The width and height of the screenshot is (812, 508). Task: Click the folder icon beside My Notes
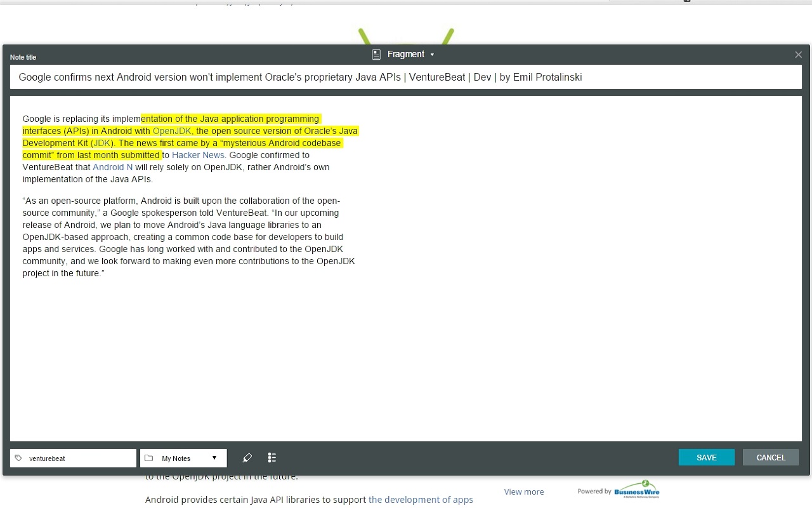coord(148,458)
